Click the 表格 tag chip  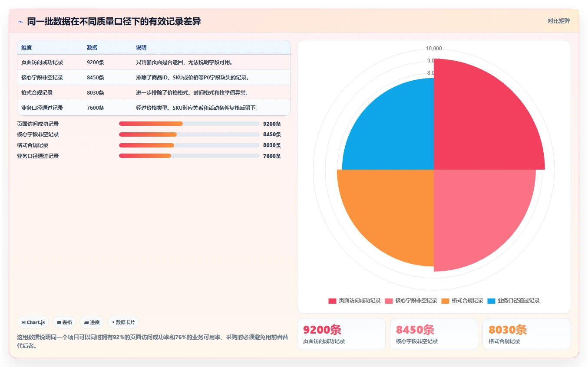pyautogui.click(x=64, y=322)
